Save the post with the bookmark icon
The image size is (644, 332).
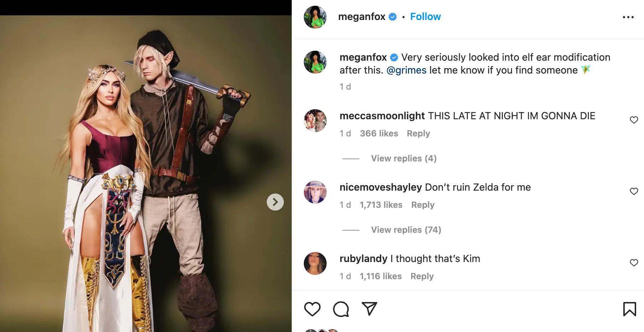629,309
